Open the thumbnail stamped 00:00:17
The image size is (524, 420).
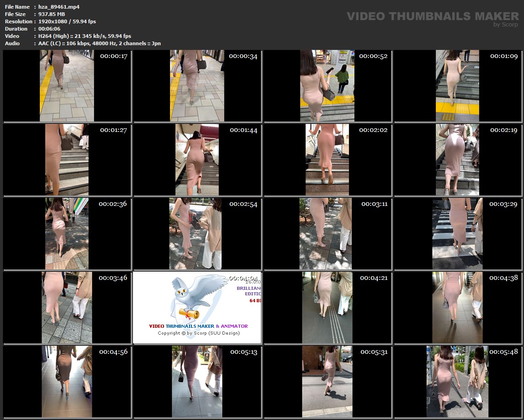67,86
